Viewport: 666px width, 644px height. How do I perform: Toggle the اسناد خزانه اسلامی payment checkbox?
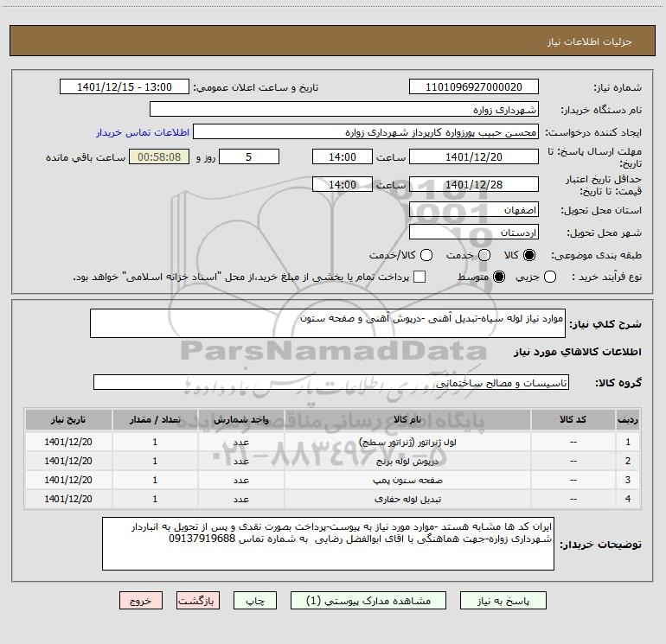tap(419, 277)
